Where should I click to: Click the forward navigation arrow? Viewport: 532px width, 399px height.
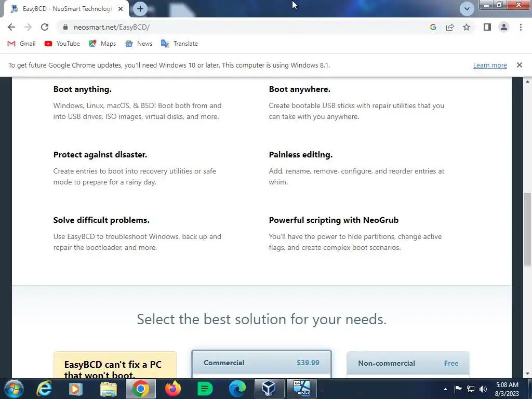tap(28, 27)
